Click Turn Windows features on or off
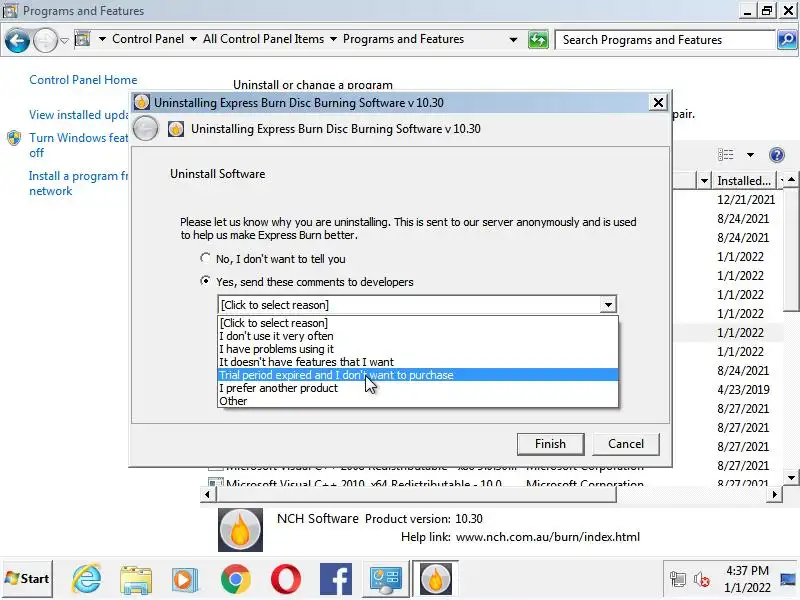The width and height of the screenshot is (800, 600). (79, 145)
